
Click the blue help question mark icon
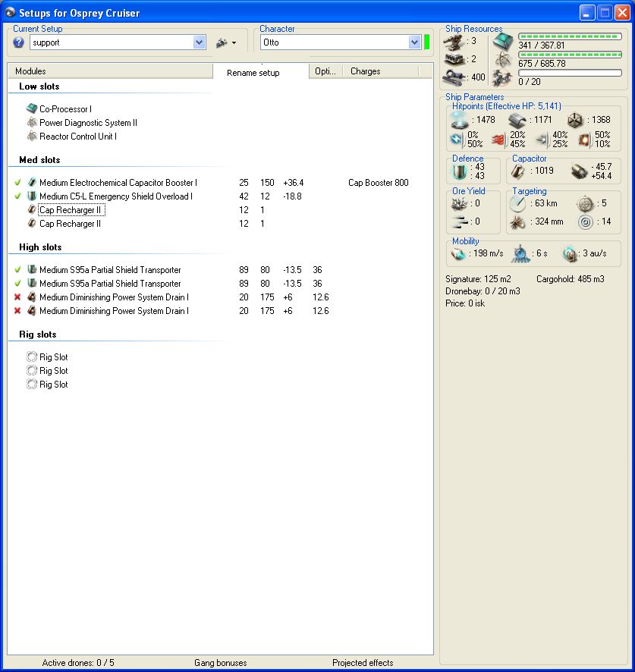click(18, 42)
